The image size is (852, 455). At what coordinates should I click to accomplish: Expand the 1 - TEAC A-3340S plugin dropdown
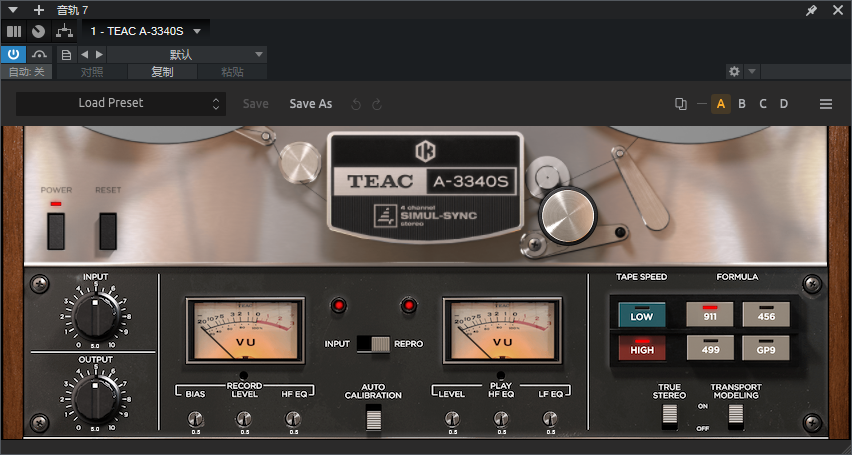pos(197,32)
